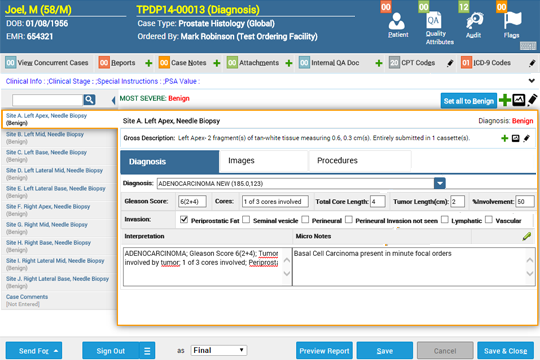
Task: Check Perineural Invasion not seen checkbox
Action: 349,219
